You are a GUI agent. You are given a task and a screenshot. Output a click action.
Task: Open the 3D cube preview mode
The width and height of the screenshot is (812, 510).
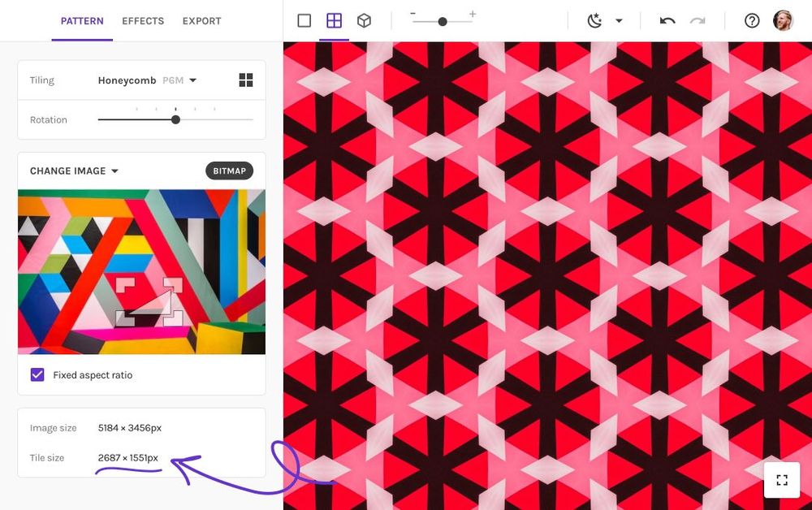364,20
